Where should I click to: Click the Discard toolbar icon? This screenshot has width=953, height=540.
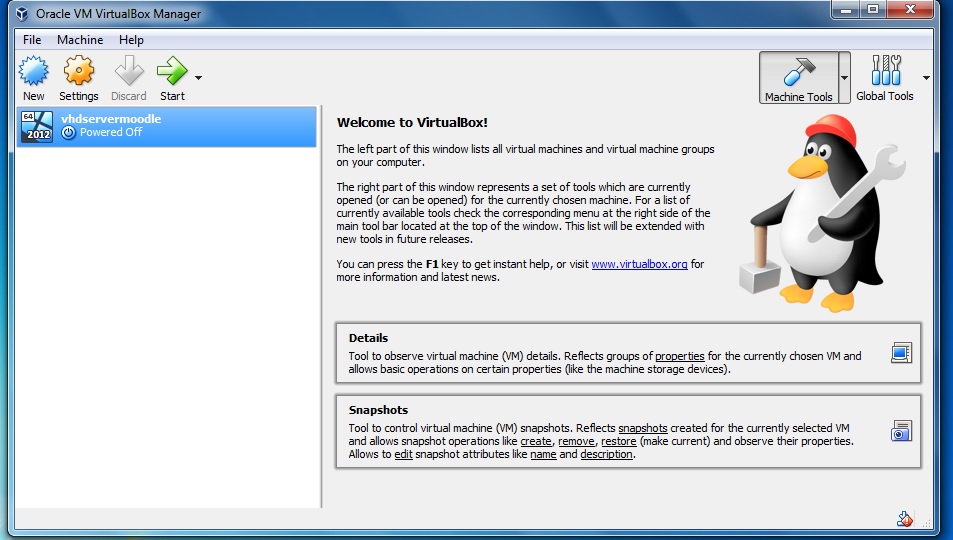129,78
